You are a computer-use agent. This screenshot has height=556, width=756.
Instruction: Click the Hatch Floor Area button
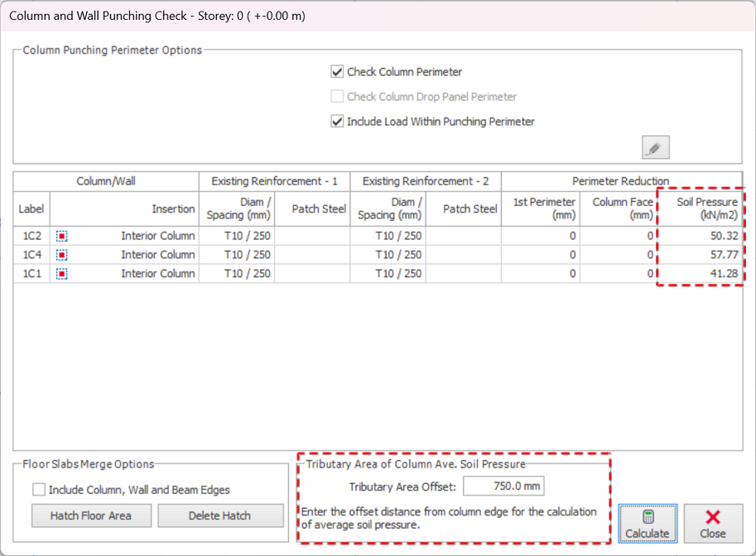point(91,515)
